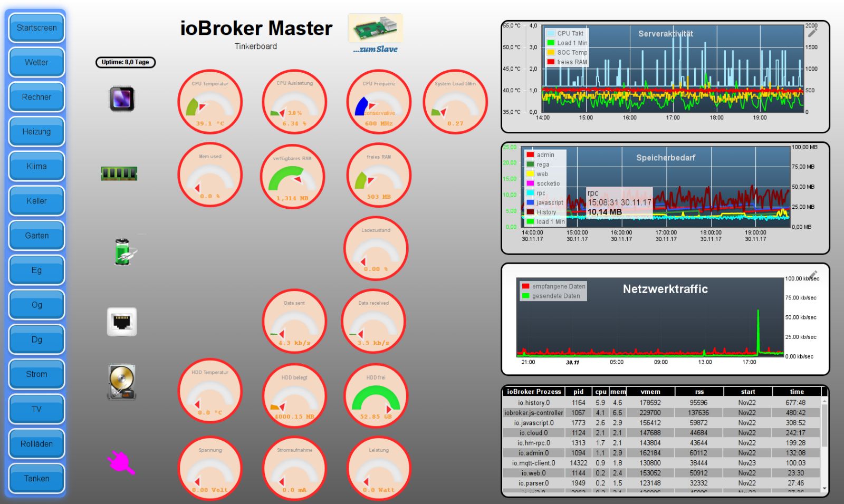Image resolution: width=844 pixels, height=504 pixels.
Task: Click the edit pencil on Netzwerktraffic chart
Action: (x=812, y=275)
